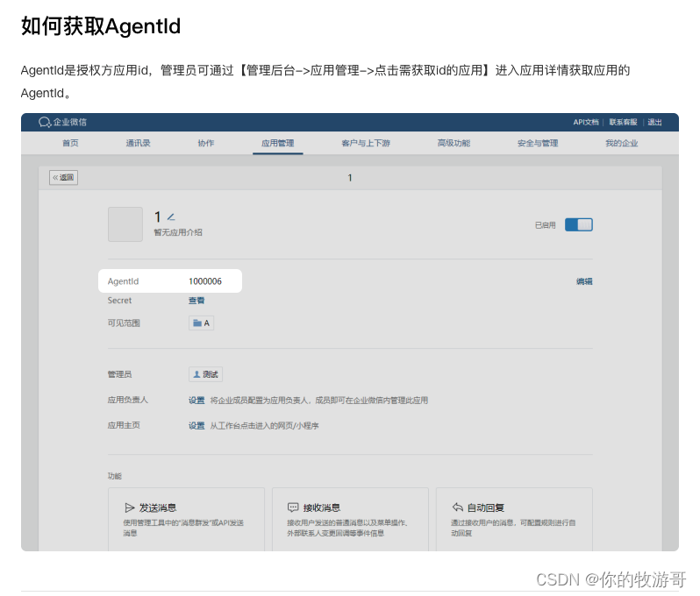Open the 安全与管理 tab
The width and height of the screenshot is (700, 596).
pos(538,143)
